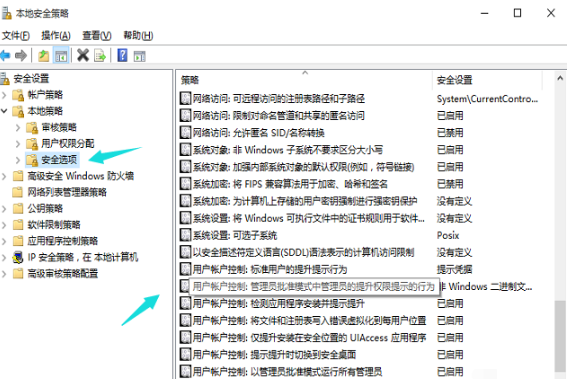Click the vertical scrollbar thumb in policy list
Image resolution: width=571 pixels, height=383 pixels.
click(x=560, y=336)
